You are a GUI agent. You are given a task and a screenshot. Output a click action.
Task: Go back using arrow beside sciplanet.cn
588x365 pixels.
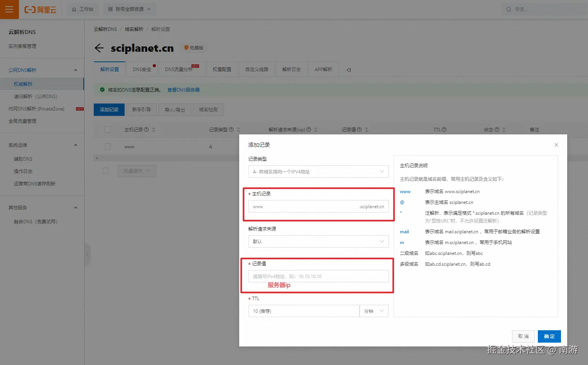tap(99, 48)
